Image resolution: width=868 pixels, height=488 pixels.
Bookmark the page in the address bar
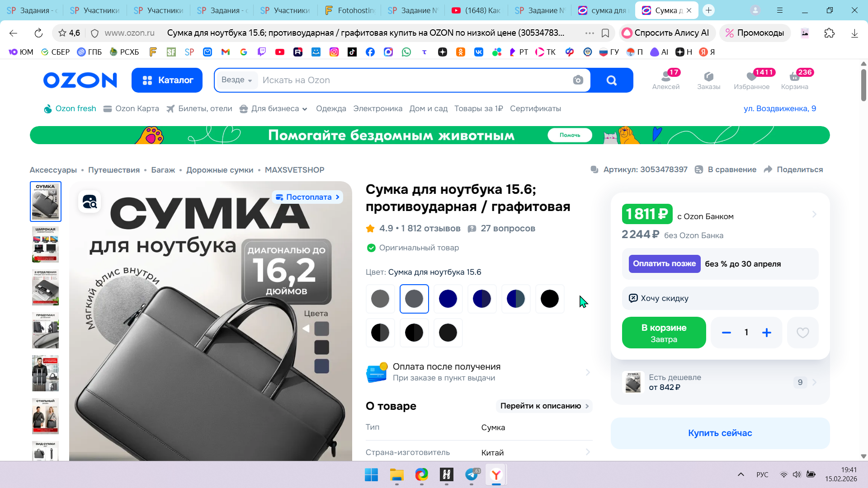click(x=605, y=33)
